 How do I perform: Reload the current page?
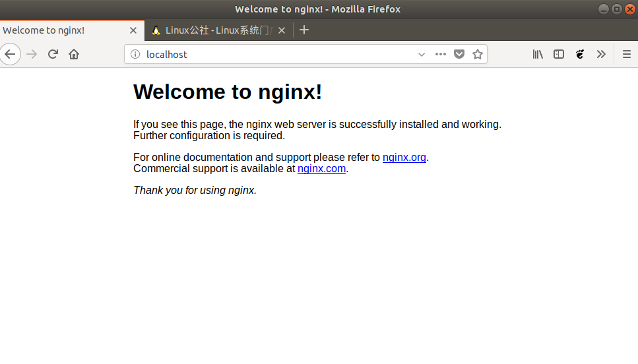coord(53,54)
